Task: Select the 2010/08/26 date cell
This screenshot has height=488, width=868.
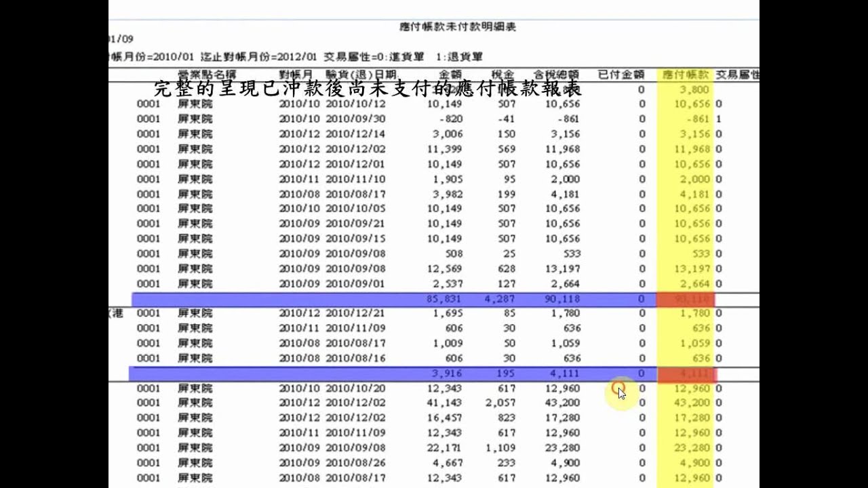Action: pyautogui.click(x=355, y=463)
